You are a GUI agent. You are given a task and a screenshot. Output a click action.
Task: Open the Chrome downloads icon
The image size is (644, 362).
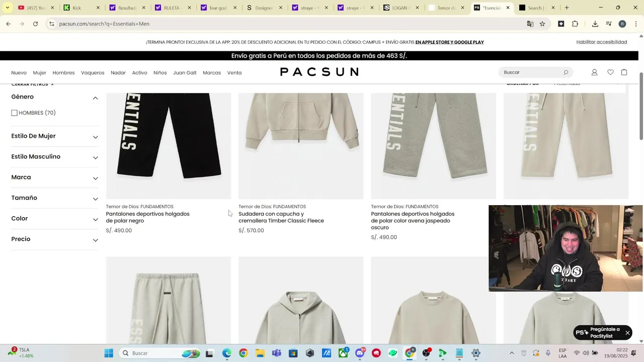[x=595, y=24]
